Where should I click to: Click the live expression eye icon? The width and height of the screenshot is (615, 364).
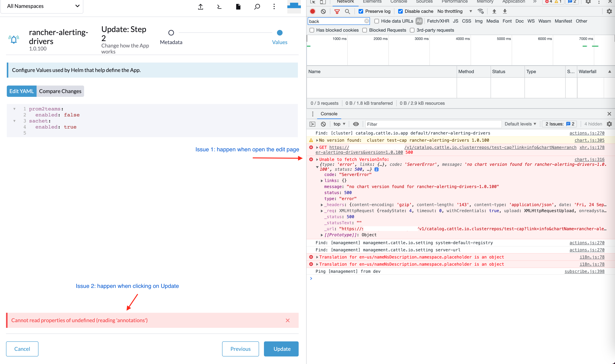tap(356, 124)
